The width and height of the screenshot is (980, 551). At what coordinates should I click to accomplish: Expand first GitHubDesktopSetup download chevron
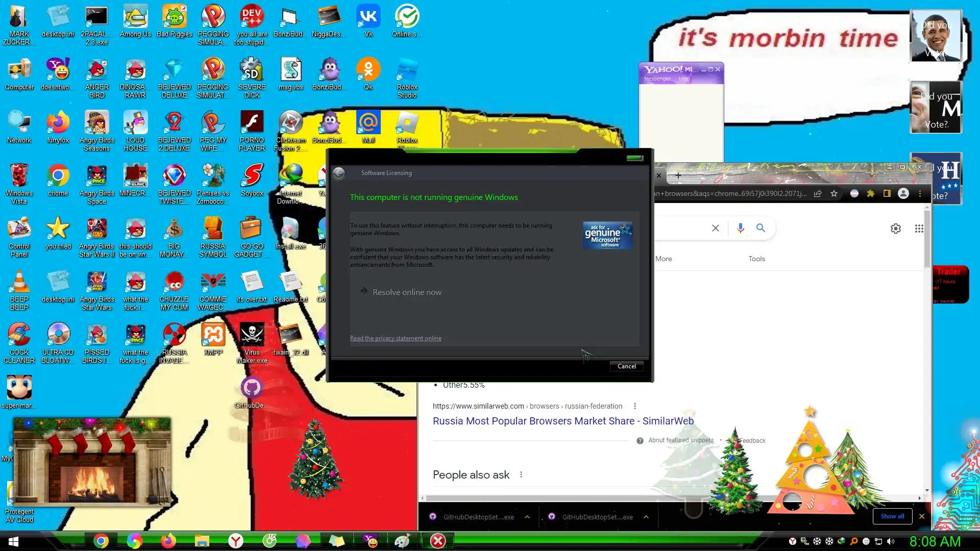pyautogui.click(x=527, y=517)
